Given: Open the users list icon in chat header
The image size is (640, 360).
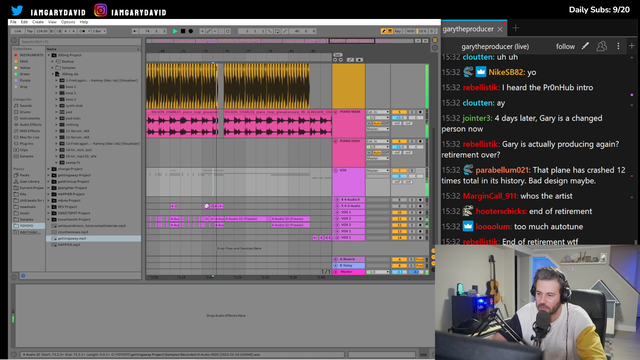Looking at the screenshot, I should tap(602, 46).
